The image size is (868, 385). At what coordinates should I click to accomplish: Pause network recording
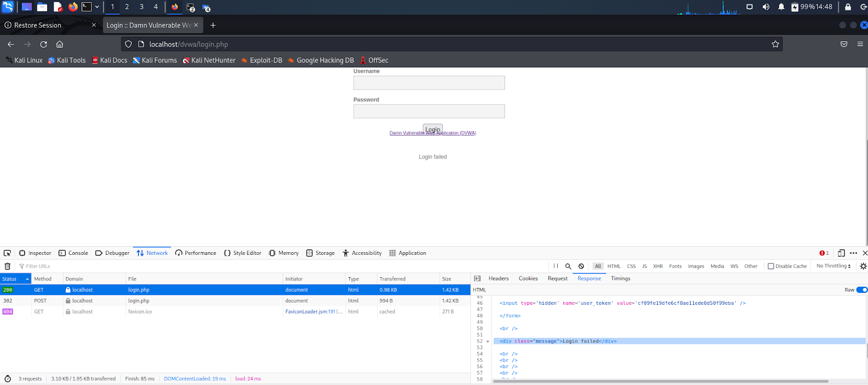pos(556,266)
